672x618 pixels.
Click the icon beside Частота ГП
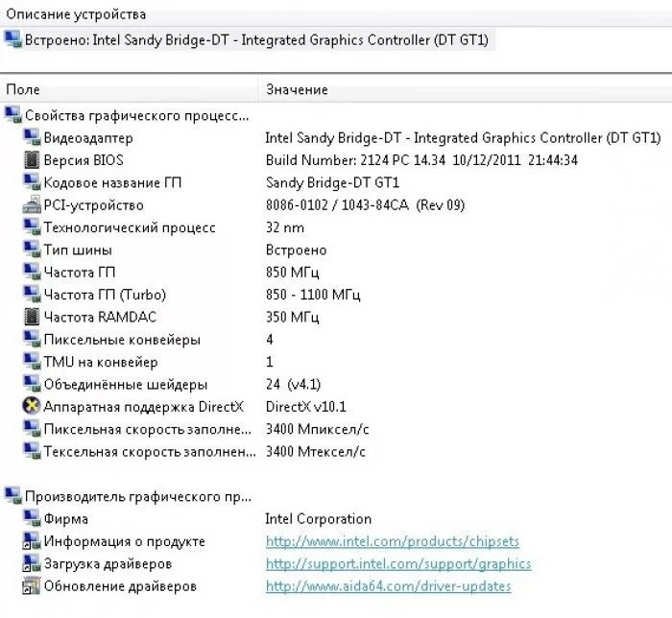(32, 272)
